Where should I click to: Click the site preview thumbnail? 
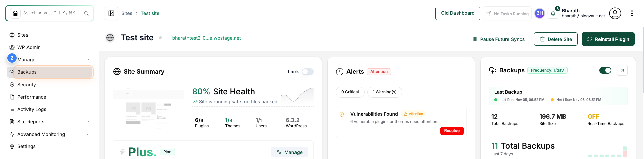(x=149, y=108)
